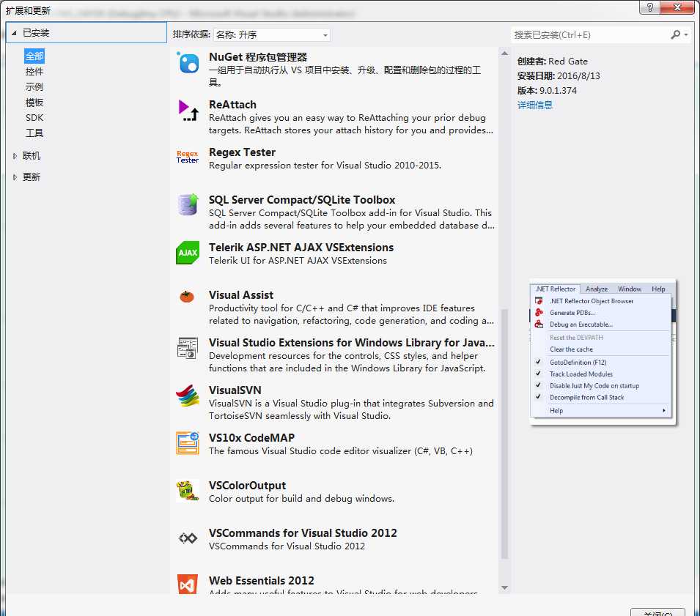Click the extension list scrollbar thumb

click(x=504, y=434)
